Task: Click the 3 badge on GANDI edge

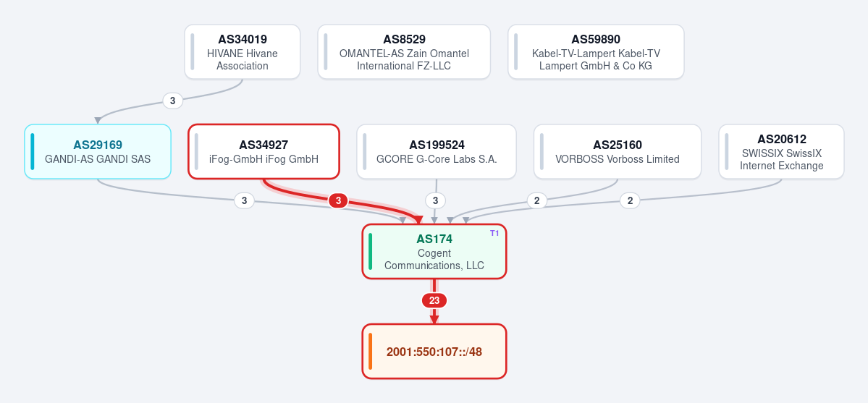Action: 244,200
